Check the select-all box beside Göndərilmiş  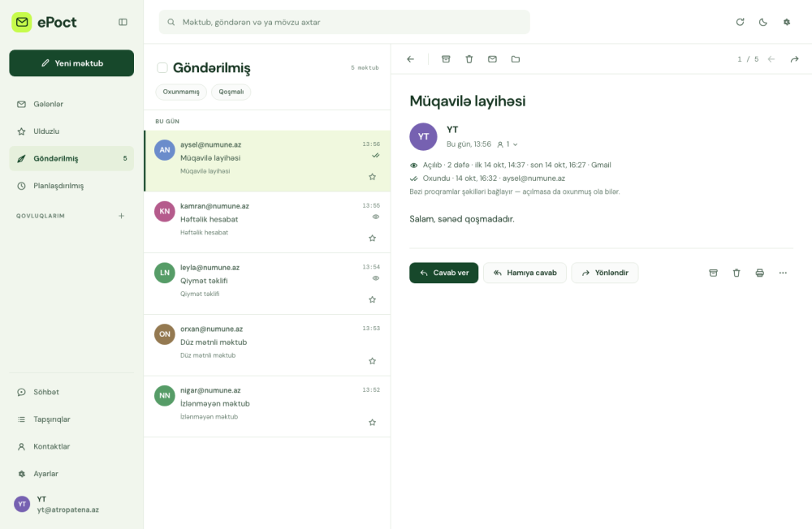tap(162, 68)
